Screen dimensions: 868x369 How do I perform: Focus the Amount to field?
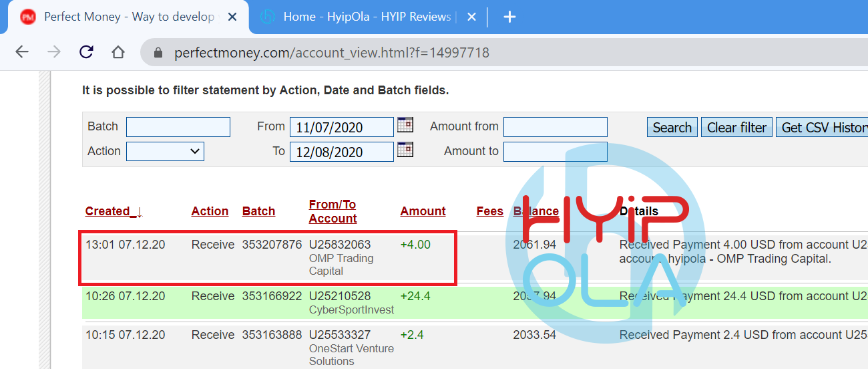(x=556, y=152)
